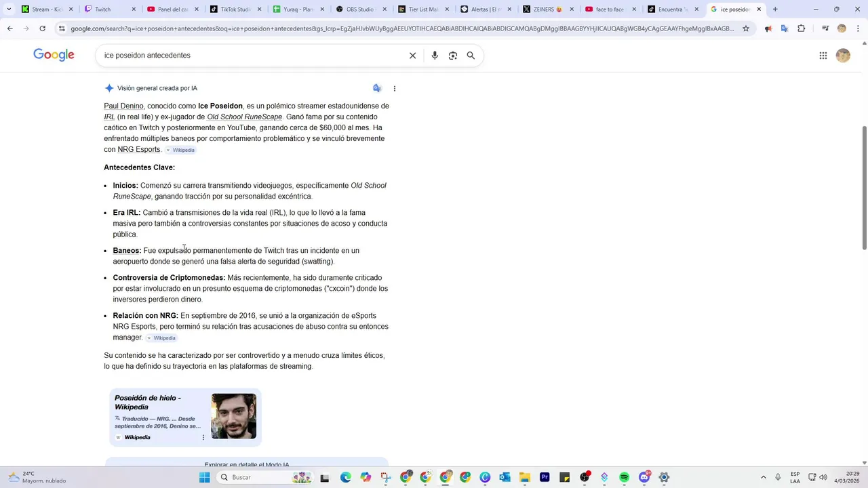The height and width of the screenshot is (488, 868).
Task: Bookmark this page with the star icon
Action: (746, 28)
